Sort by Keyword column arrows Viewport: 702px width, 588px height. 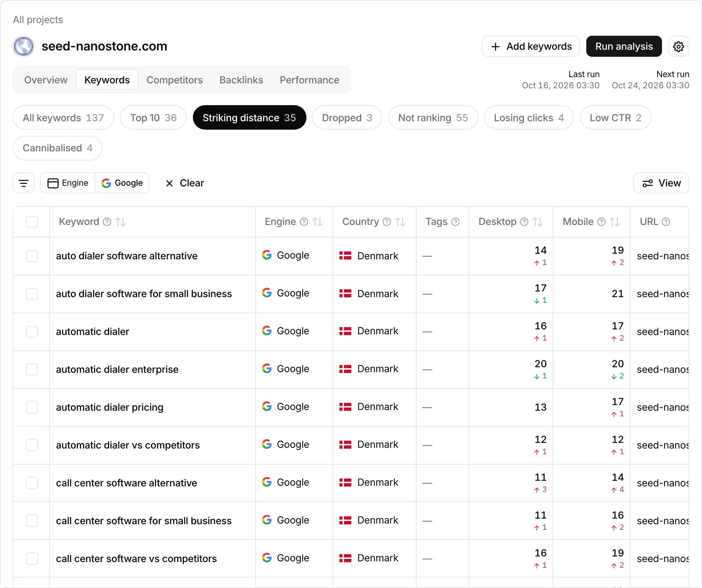tap(121, 222)
